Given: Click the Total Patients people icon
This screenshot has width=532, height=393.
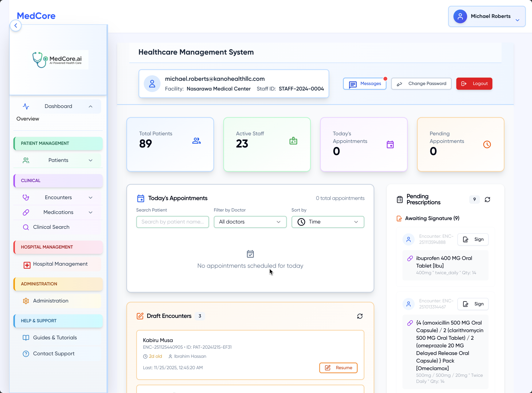Looking at the screenshot, I should tap(196, 141).
